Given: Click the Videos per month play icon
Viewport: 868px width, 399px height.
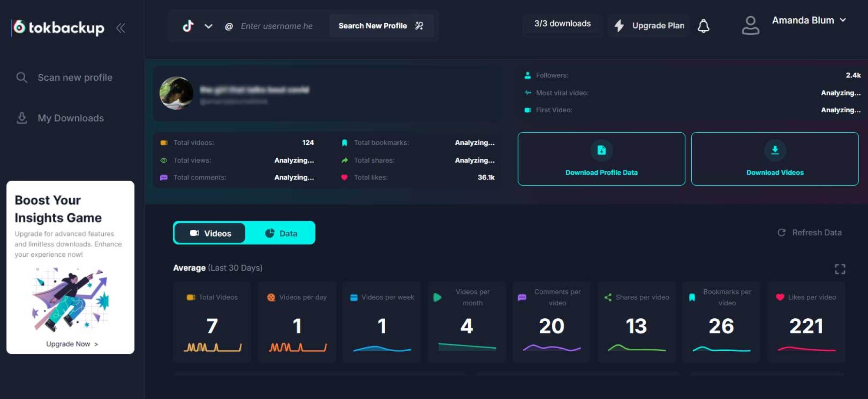Looking at the screenshot, I should coord(437,298).
